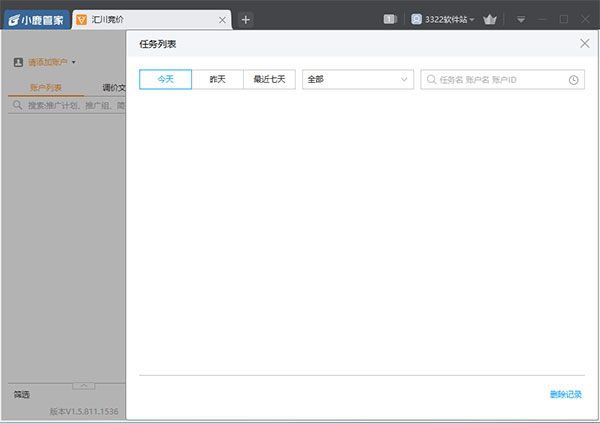Close the 任务列表 dialog
This screenshot has width=600, height=423.
tap(585, 43)
